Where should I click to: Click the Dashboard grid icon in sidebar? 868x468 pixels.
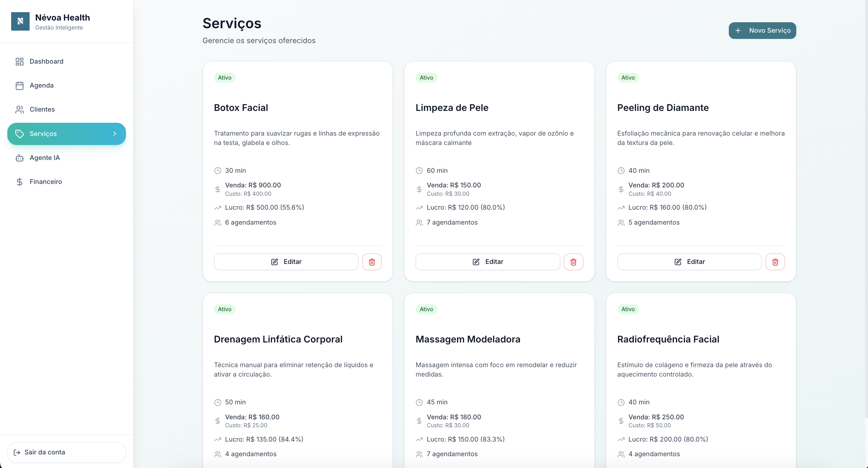[19, 62]
